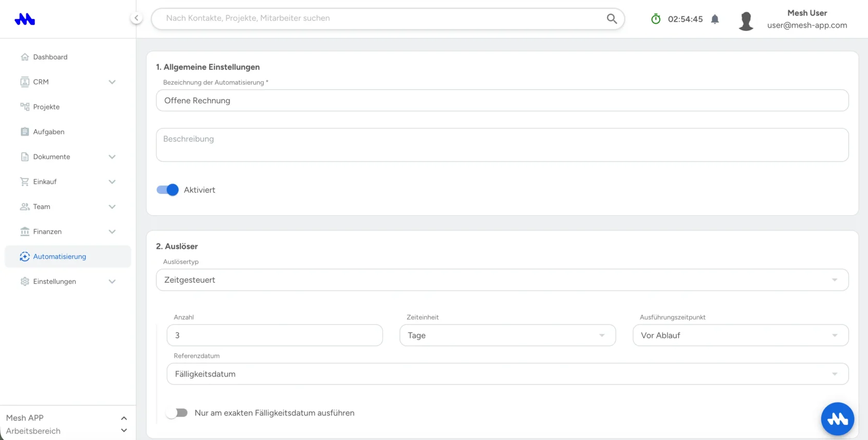Focus the global search field

[388, 19]
